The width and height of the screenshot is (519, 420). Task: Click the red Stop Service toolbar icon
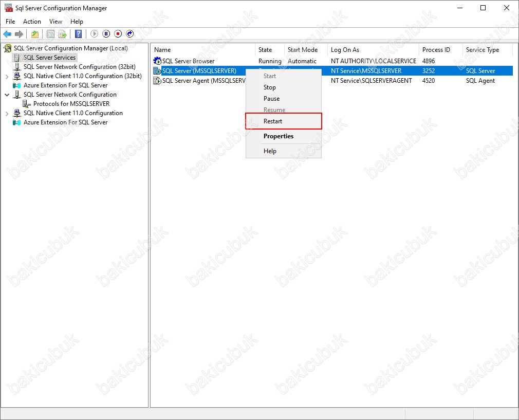118,34
